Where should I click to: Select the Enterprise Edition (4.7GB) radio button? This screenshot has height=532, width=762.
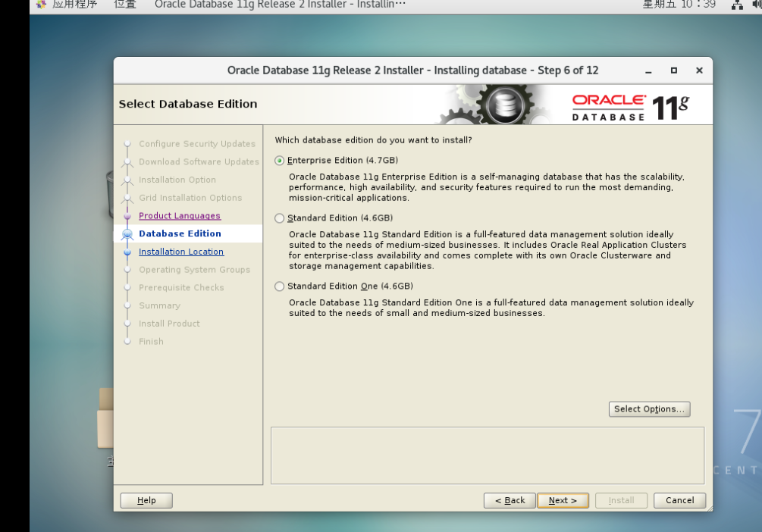click(279, 160)
